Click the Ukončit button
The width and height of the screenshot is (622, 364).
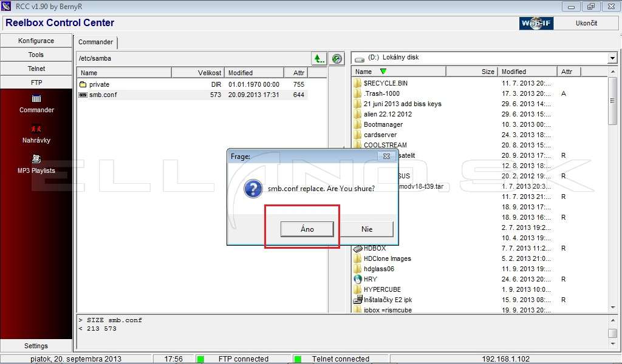pos(586,23)
